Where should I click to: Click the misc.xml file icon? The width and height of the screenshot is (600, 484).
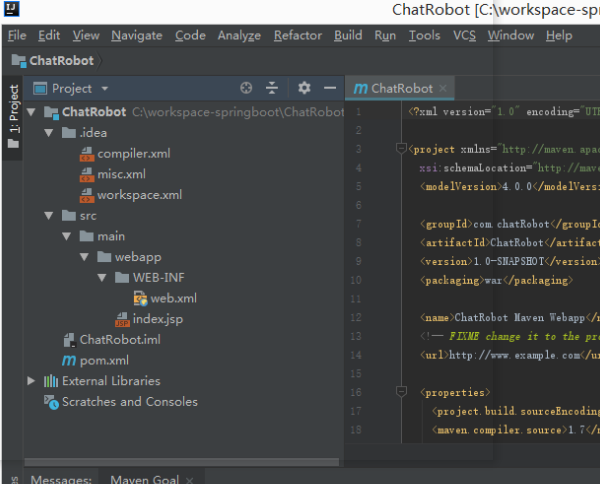point(87,174)
